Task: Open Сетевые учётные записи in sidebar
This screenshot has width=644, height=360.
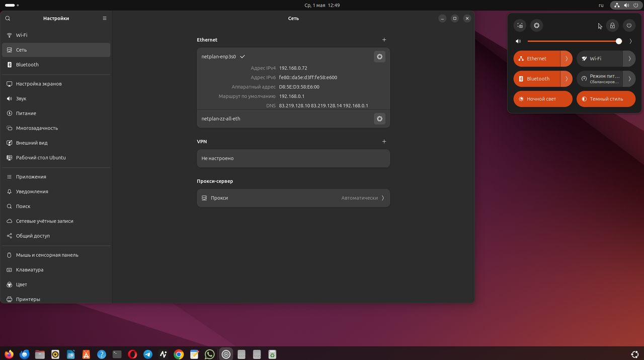Action: point(56,221)
